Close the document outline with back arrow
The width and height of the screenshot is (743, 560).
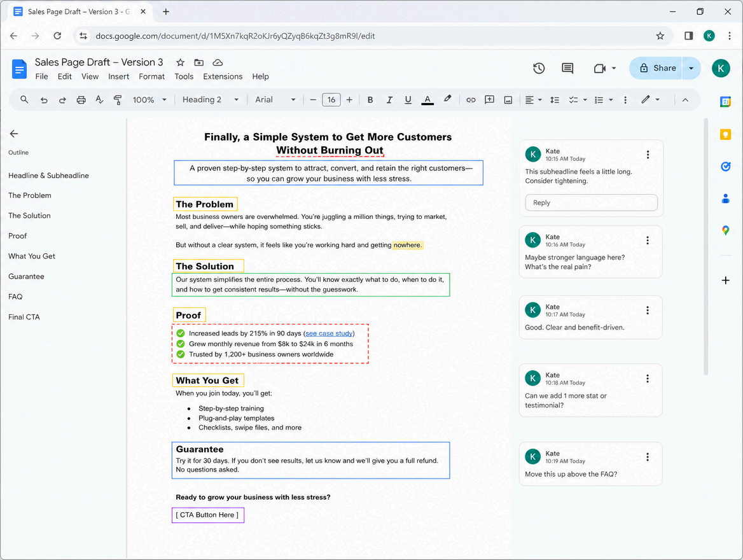(14, 134)
